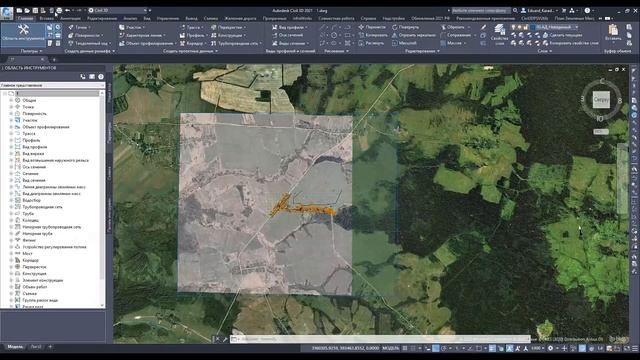
Task: Select the Трубопроводная сеть tree item
Action: click(x=42, y=207)
